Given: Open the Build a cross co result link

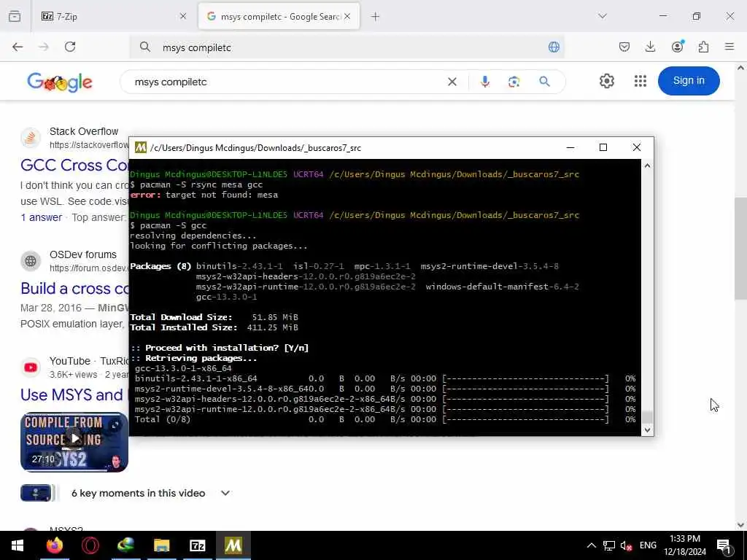Looking at the screenshot, I should point(74,288).
